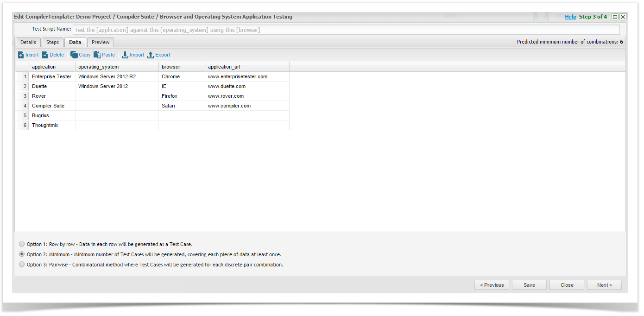Click the Copy icon in toolbar
Image resolution: width=644 pixels, height=316 pixels.
tap(74, 55)
